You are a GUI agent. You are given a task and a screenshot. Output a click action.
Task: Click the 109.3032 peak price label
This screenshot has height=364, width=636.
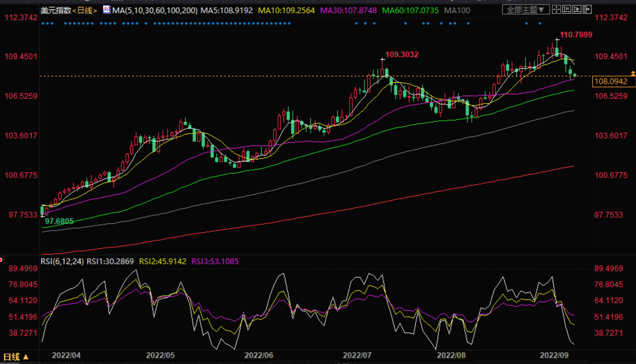point(402,54)
